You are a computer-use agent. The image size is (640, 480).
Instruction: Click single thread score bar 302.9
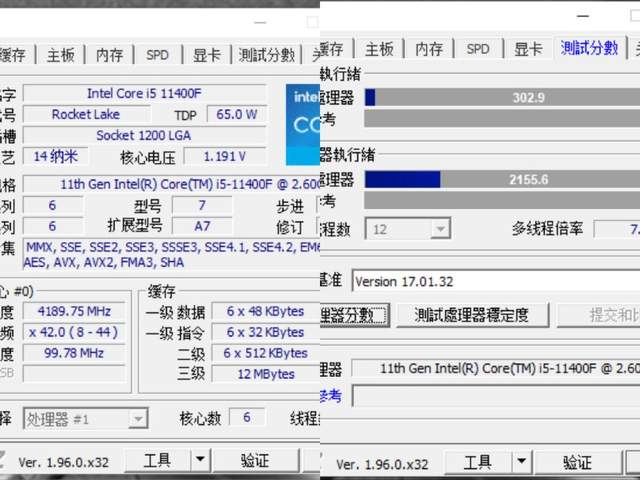pyautogui.click(x=502, y=98)
